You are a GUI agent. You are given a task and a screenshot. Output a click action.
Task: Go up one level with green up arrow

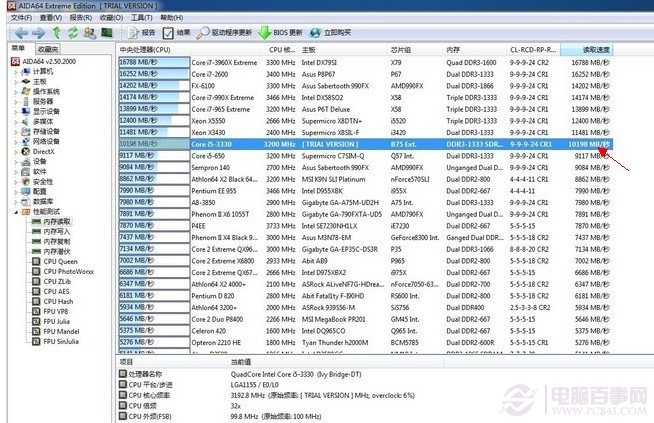[x=57, y=32]
